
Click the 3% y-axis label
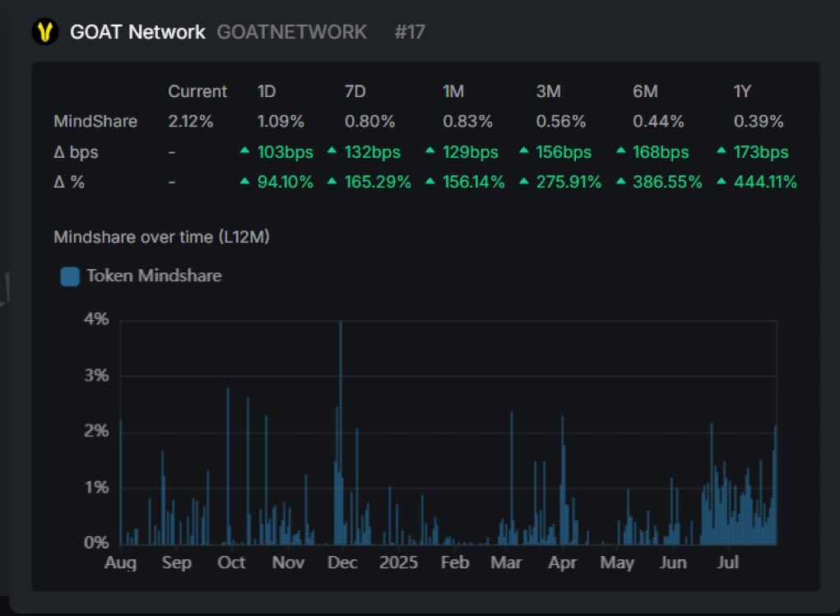point(96,376)
